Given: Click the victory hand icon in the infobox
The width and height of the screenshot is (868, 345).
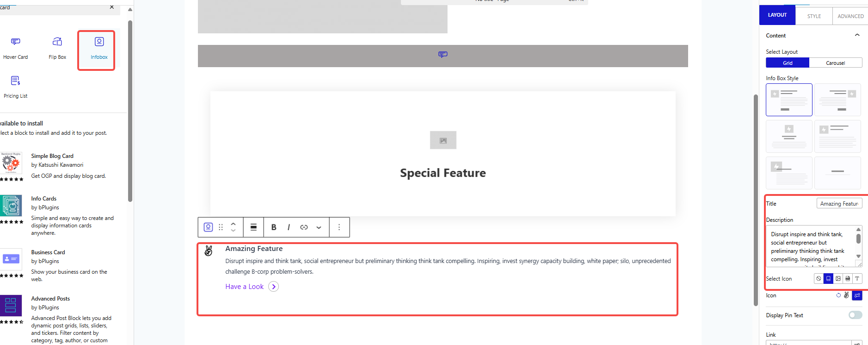Looking at the screenshot, I should [x=209, y=251].
